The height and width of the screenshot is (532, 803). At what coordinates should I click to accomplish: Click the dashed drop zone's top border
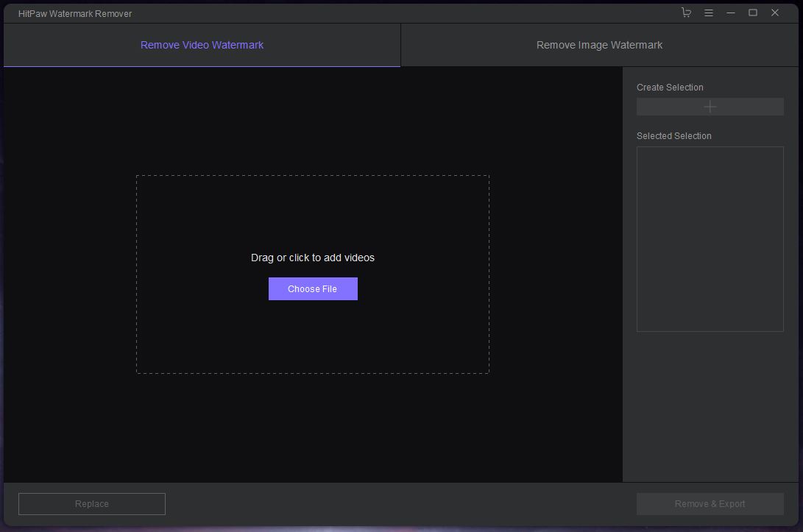tap(313, 176)
